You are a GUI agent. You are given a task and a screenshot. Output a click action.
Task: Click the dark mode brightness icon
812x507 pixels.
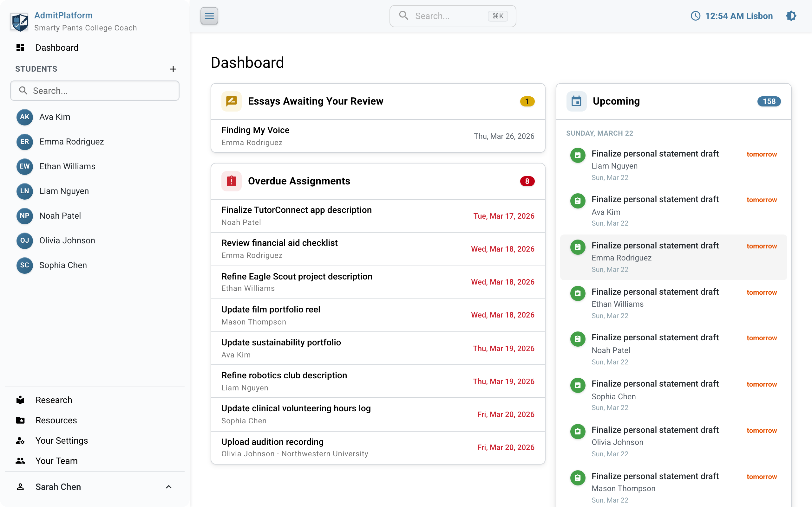[791, 16]
